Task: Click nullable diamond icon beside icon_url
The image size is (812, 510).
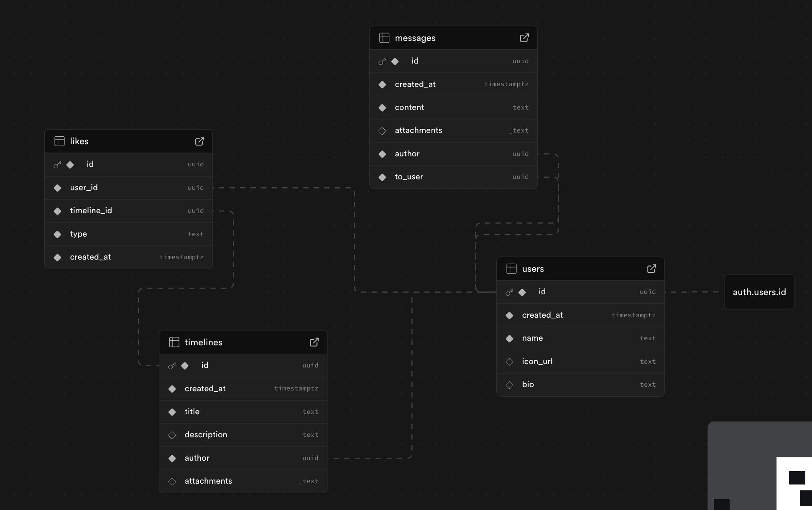Action: (x=509, y=362)
